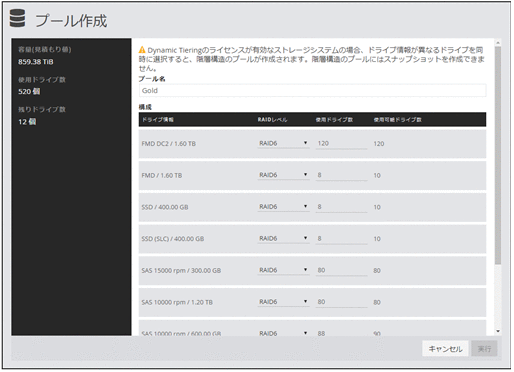Open RAID level dropdown for SAS 10000 rpm / 1.20 TB
Screen dimensions: 514x372
click(283, 302)
